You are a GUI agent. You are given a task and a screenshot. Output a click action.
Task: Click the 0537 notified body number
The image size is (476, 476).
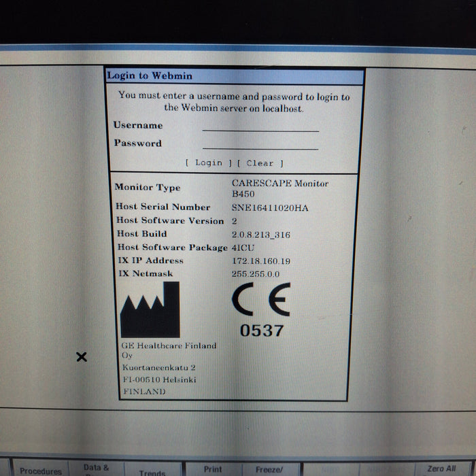262,330
